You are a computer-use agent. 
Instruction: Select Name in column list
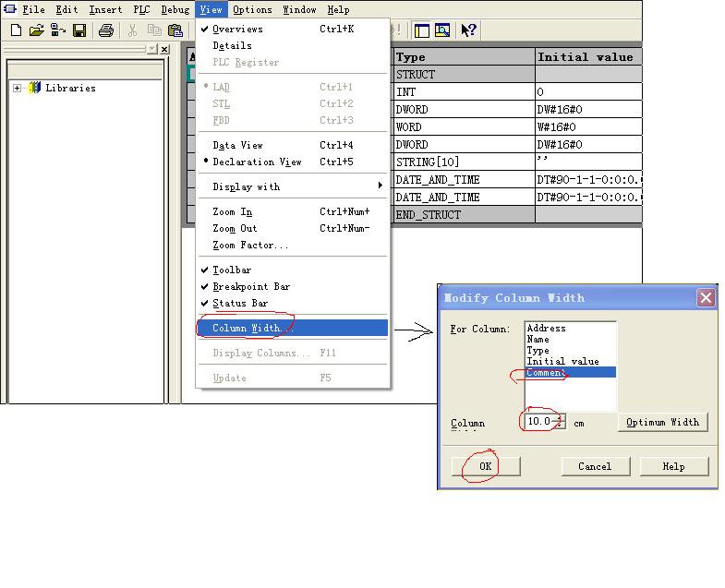click(x=570, y=340)
